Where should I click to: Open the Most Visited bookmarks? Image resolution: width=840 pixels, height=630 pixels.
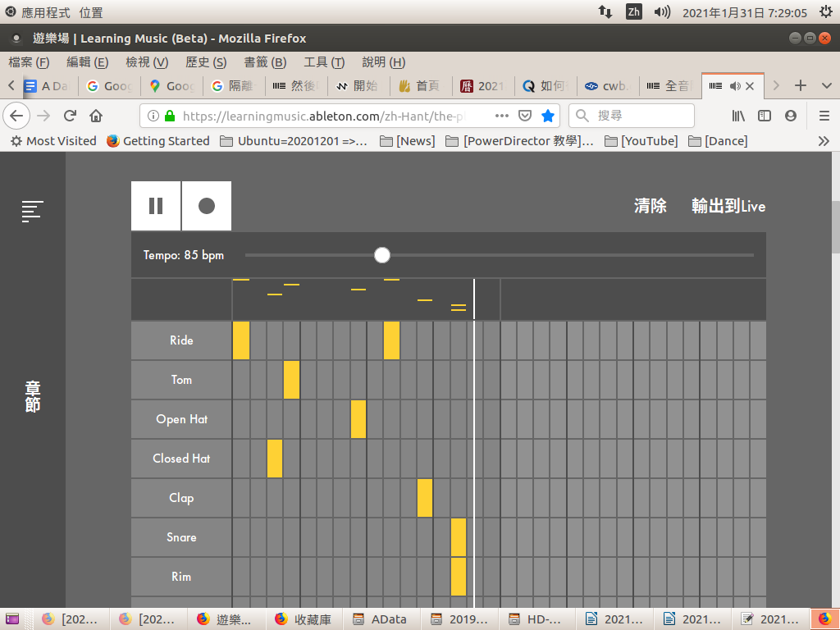pyautogui.click(x=53, y=141)
